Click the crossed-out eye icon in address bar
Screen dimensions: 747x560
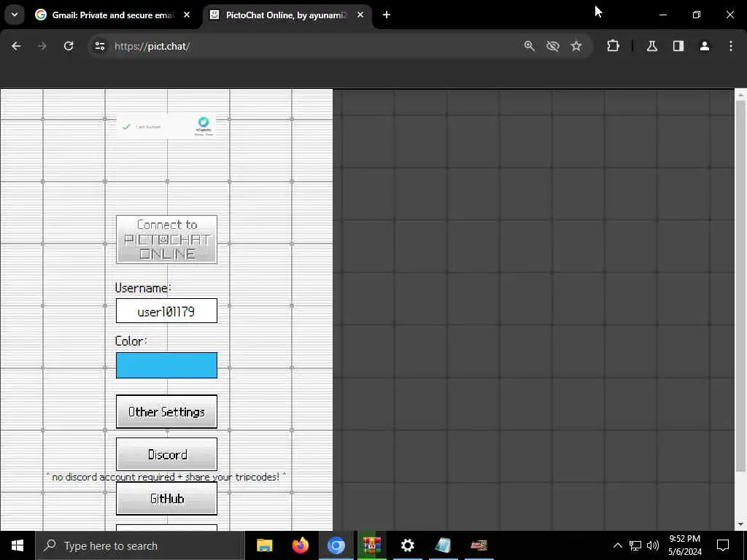coord(553,46)
